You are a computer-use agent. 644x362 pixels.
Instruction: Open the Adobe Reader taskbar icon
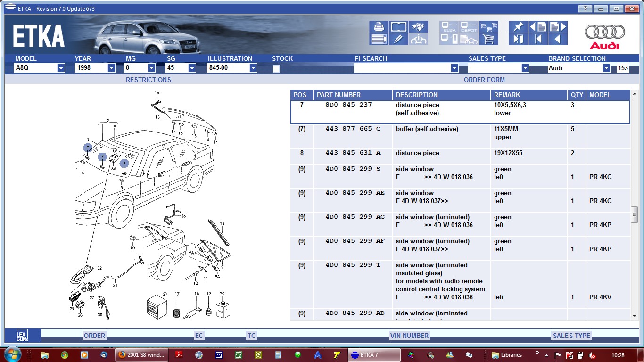pyautogui.click(x=179, y=355)
